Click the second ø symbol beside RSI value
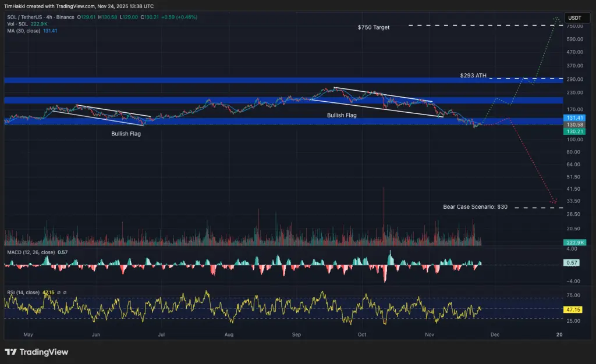Screen dimensions: 596x364 coord(65,292)
